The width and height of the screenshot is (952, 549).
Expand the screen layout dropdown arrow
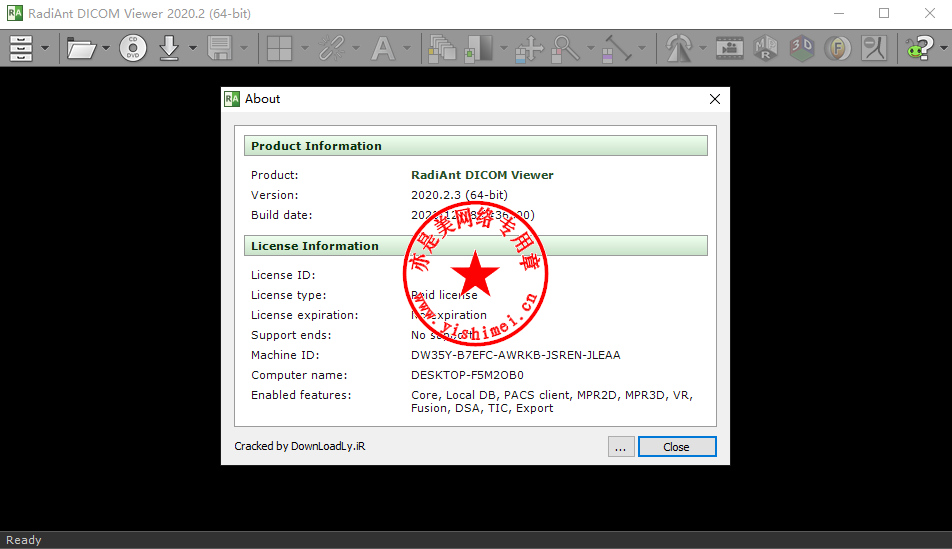point(305,48)
